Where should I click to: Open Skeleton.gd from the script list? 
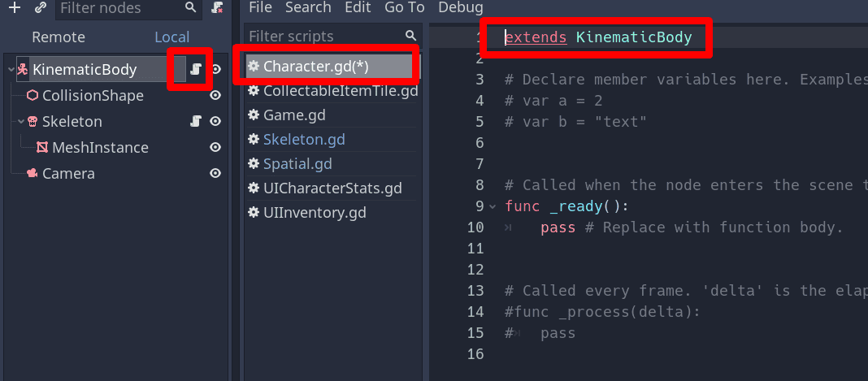(304, 140)
